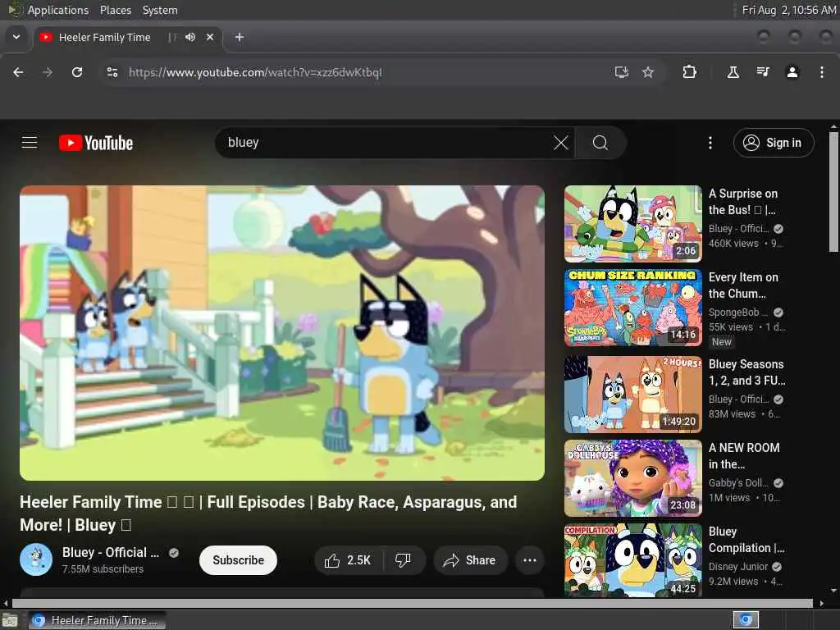Open 'A NEW ROOM in the...' title
840x630 pixels.
[x=744, y=456]
